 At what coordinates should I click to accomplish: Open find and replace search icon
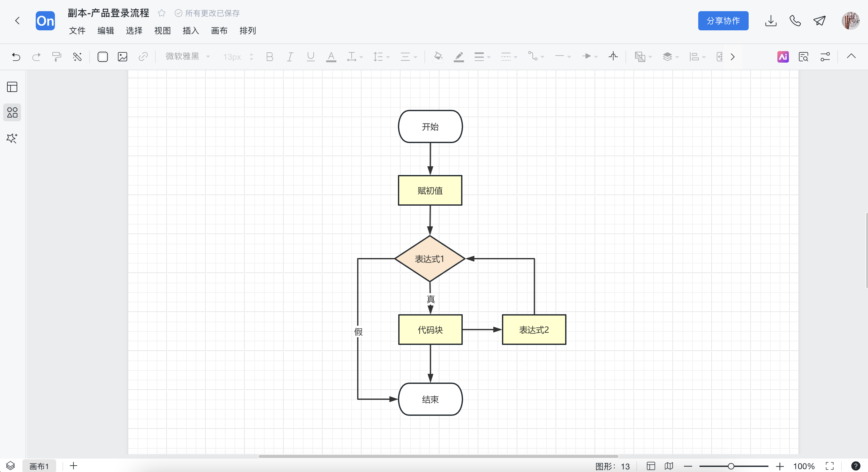tap(804, 57)
